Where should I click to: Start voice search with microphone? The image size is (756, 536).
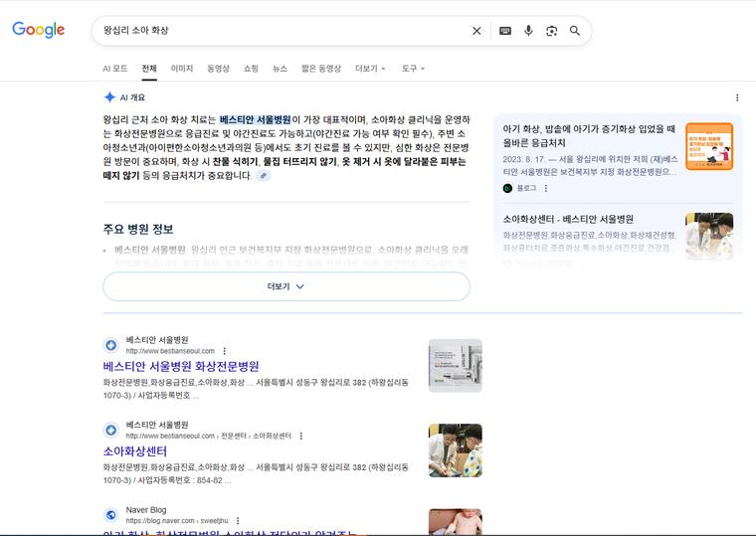(x=528, y=31)
